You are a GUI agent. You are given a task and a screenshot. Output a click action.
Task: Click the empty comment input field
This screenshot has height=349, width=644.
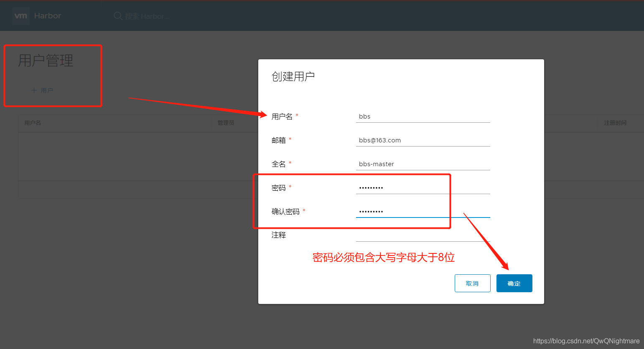coord(423,235)
